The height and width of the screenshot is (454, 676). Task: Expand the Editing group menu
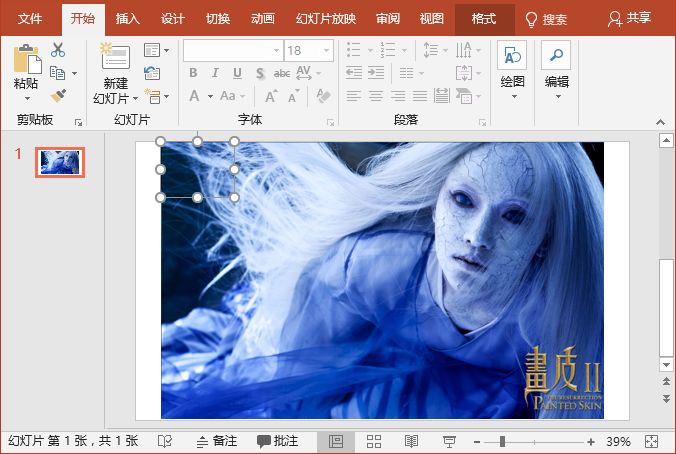click(557, 70)
